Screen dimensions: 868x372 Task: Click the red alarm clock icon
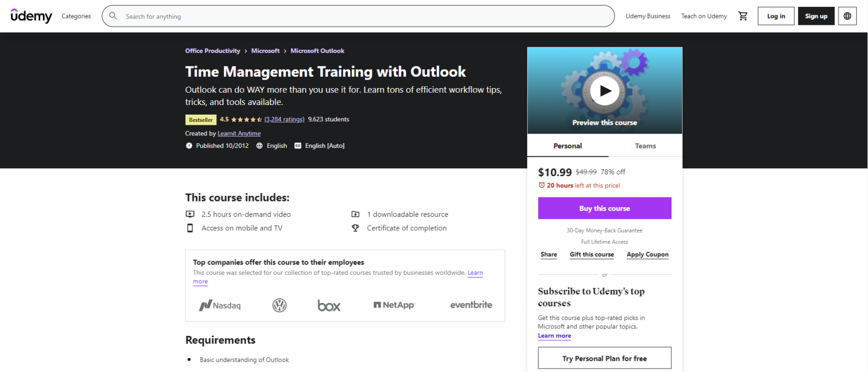click(541, 185)
